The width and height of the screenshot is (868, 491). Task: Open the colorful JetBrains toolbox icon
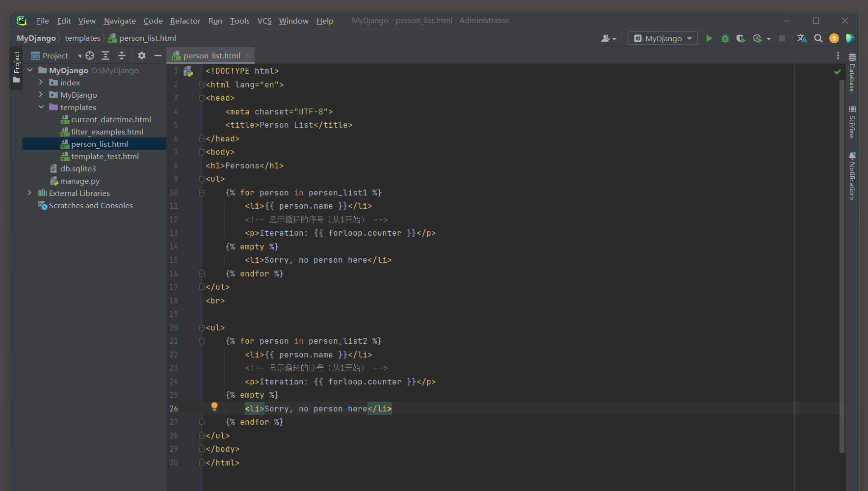pyautogui.click(x=850, y=38)
